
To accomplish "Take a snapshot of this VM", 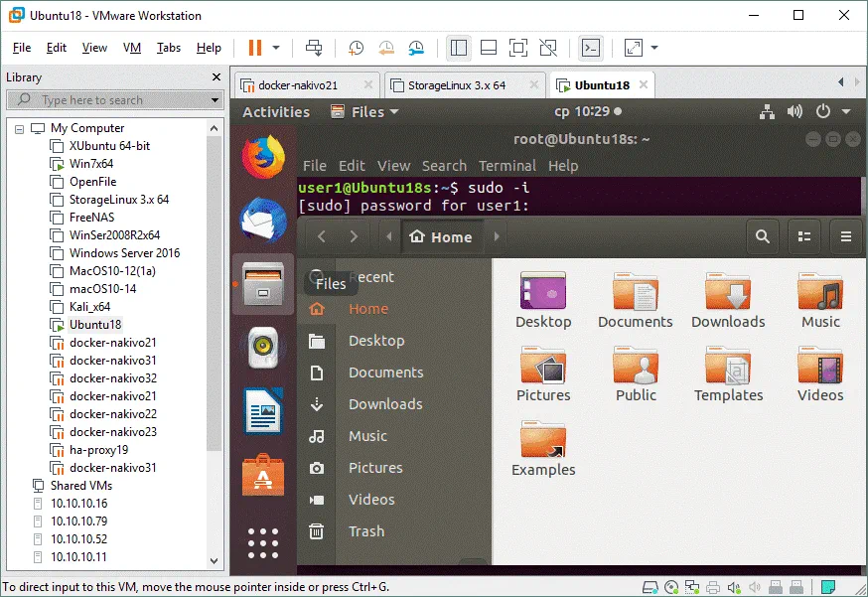I will tap(356, 48).
